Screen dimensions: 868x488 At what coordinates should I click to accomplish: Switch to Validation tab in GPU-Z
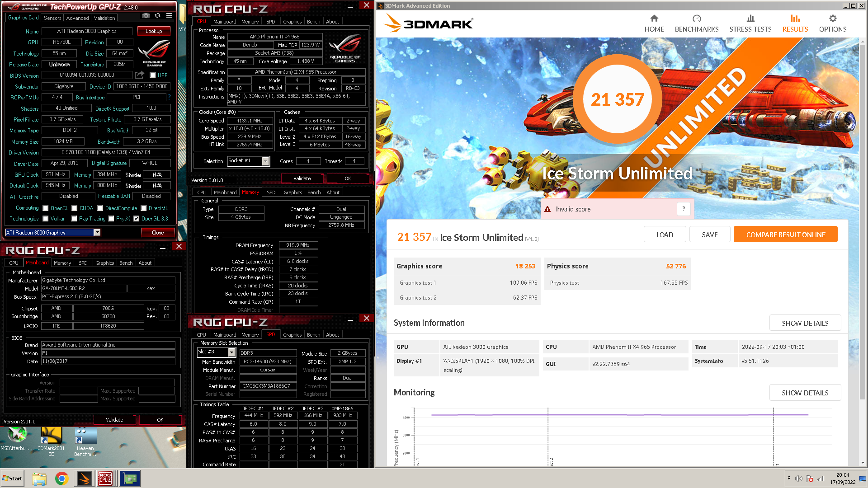click(104, 18)
